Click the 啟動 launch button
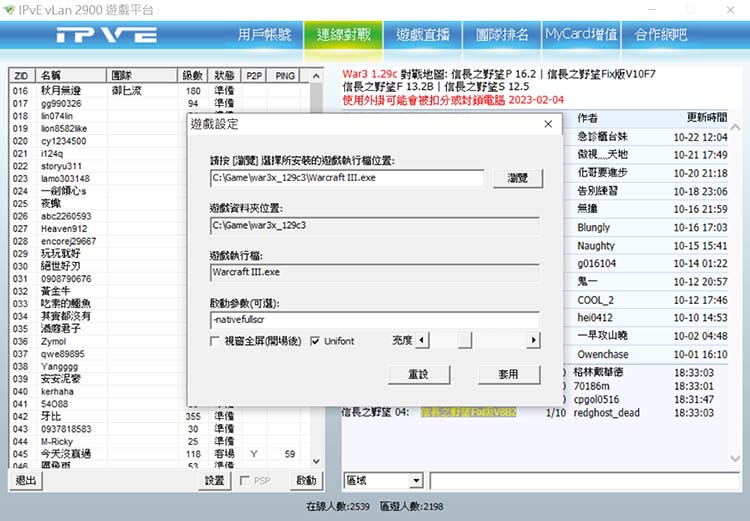This screenshot has width=750, height=521. tap(306, 480)
